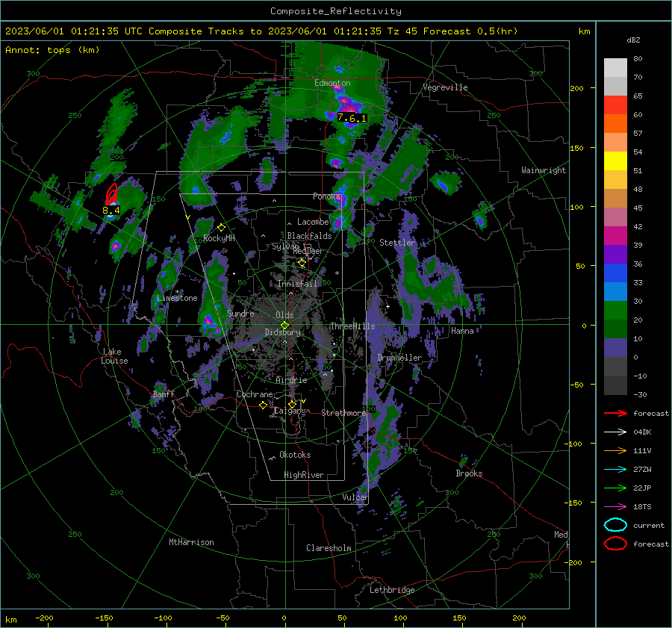Click the UTC Composite Tracks timestamp header
This screenshot has width=672, height=628.
click(261, 31)
